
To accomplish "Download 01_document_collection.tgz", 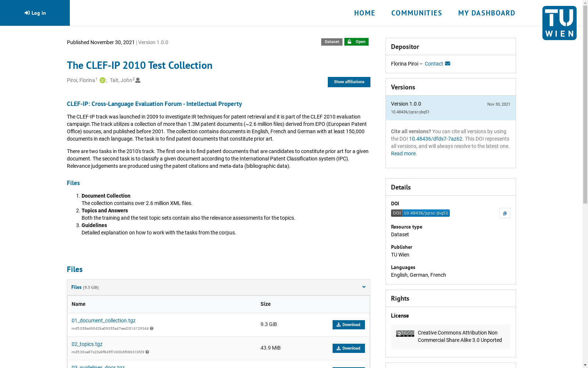I will [349, 325].
